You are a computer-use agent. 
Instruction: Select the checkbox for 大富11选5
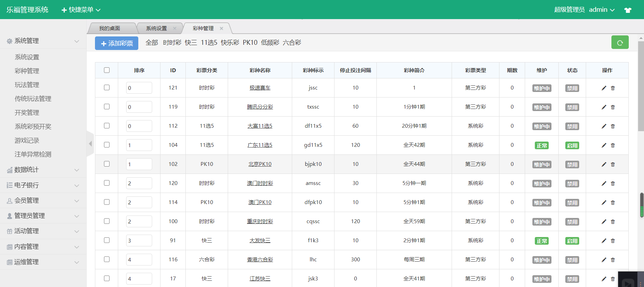(107, 126)
